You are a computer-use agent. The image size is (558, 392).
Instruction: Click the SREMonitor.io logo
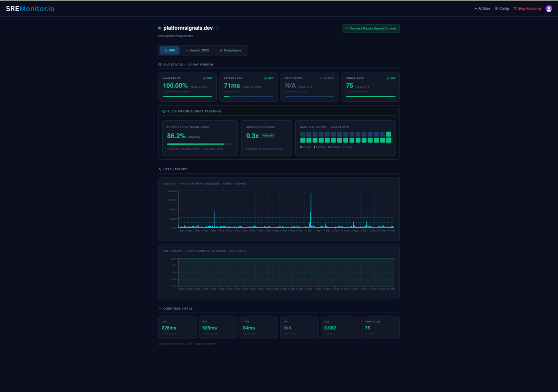[x=30, y=8]
